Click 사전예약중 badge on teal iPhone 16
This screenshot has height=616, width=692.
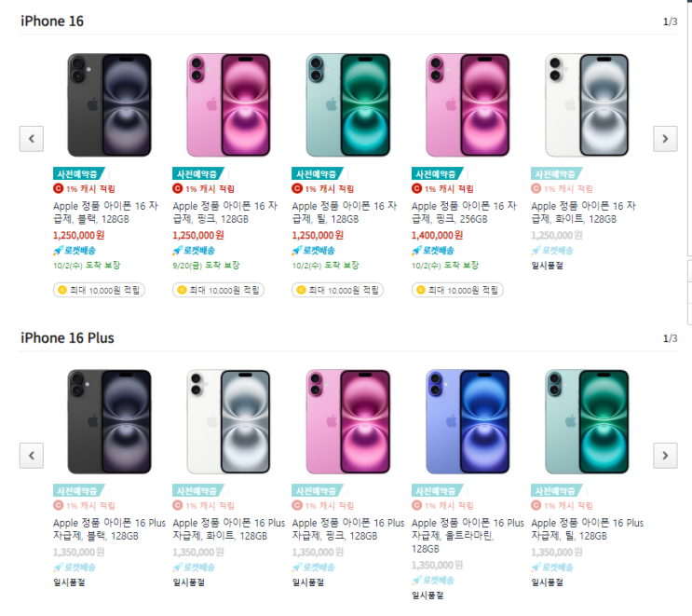click(317, 173)
